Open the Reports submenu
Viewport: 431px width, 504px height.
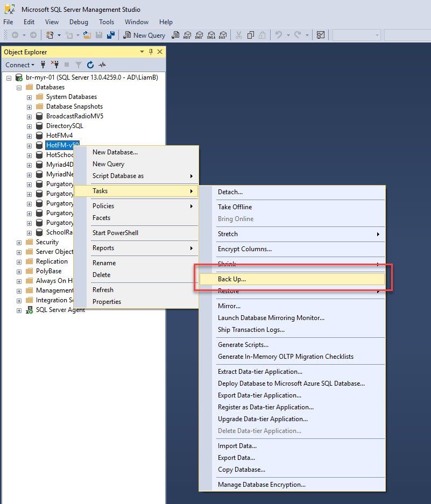136,248
